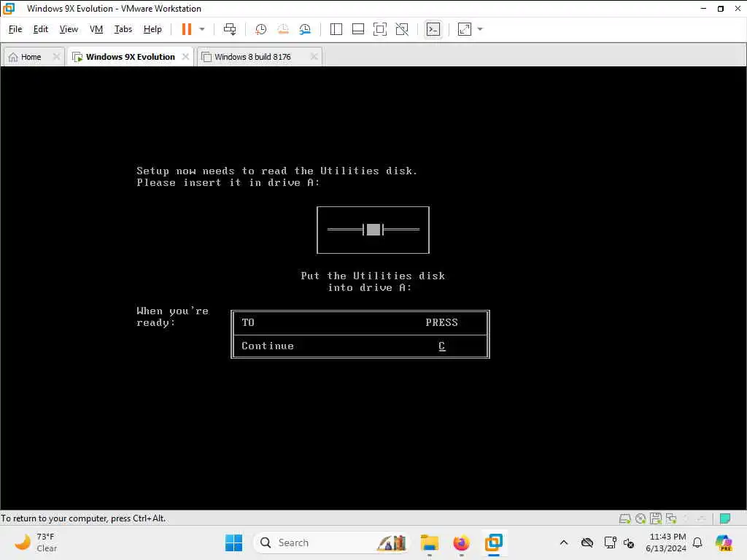Image resolution: width=747 pixels, height=560 pixels.
Task: Enter full screen mode
Action: click(x=379, y=29)
